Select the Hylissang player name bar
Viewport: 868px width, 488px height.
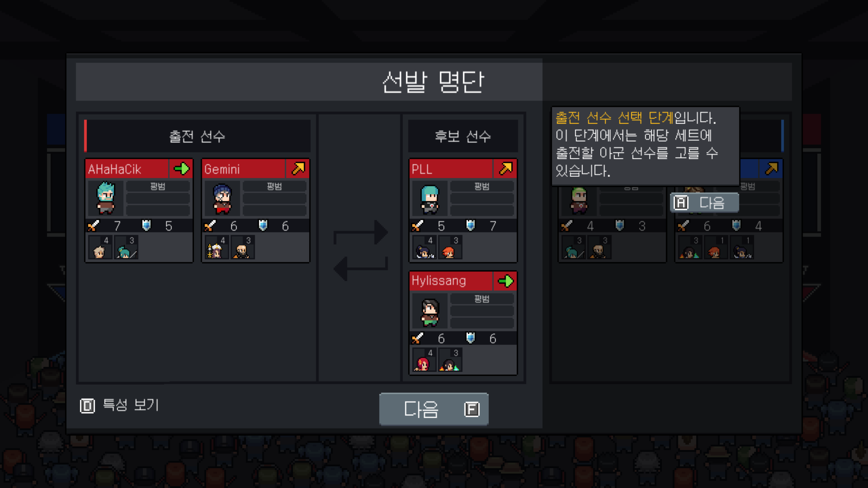451,281
